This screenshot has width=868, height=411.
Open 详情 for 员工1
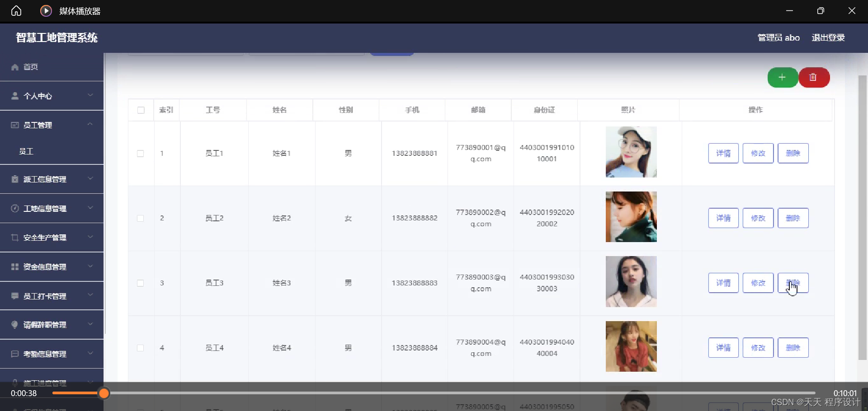coord(723,153)
